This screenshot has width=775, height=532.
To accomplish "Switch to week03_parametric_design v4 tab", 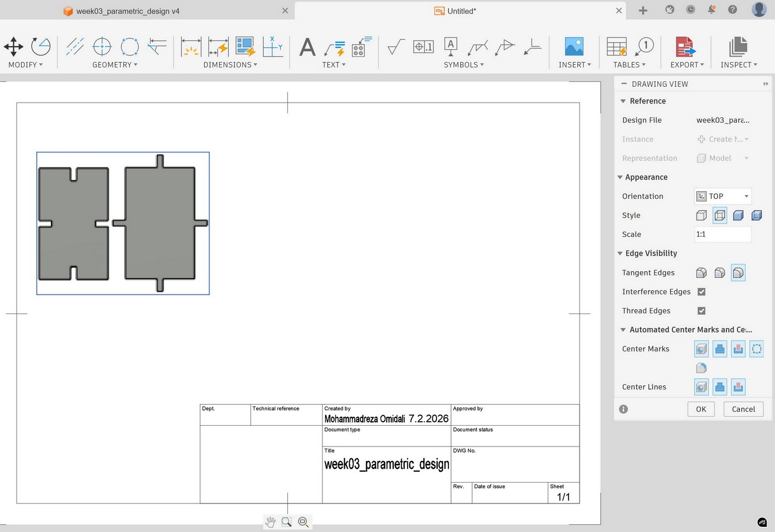I will [x=128, y=11].
